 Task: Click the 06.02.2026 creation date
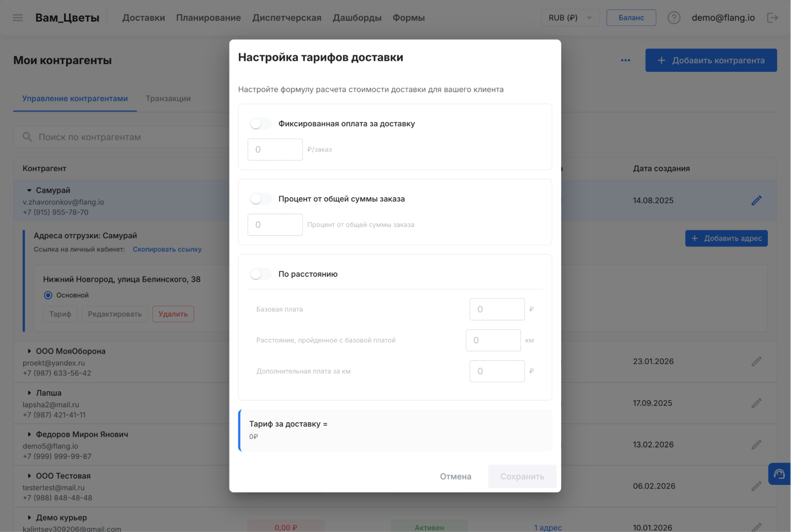pos(654,486)
